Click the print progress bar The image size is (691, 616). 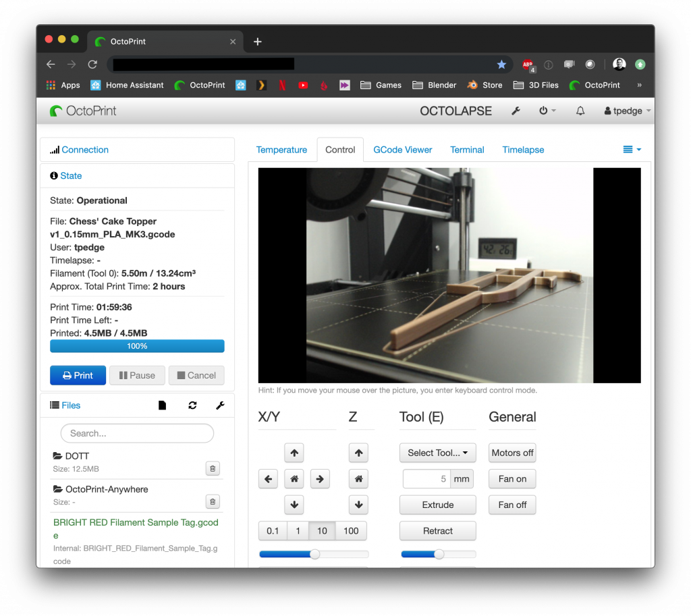[x=137, y=346]
